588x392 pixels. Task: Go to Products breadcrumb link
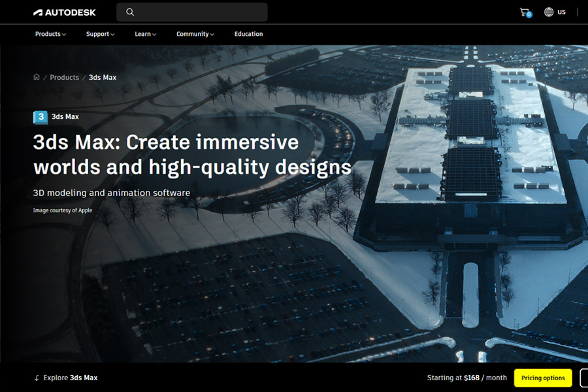pos(65,77)
